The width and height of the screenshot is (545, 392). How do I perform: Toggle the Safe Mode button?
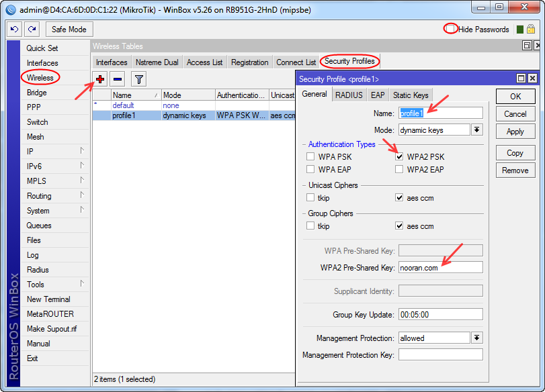[69, 29]
